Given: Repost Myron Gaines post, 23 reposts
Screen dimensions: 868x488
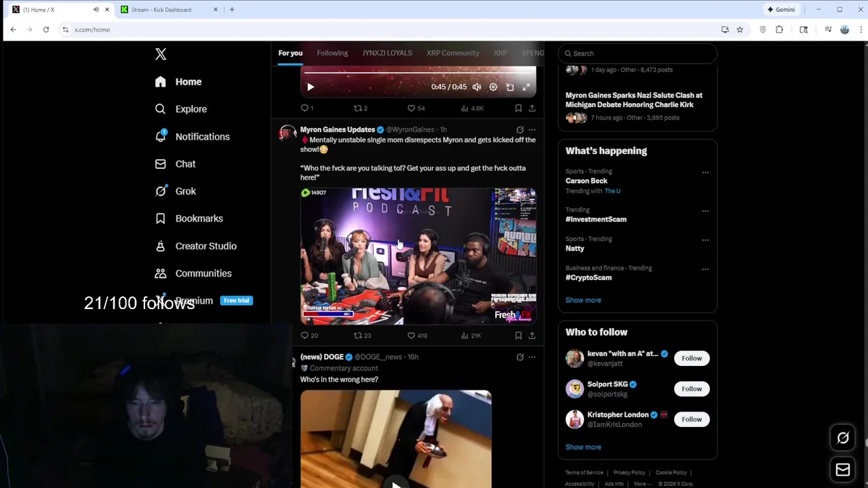Looking at the screenshot, I should click(362, 335).
